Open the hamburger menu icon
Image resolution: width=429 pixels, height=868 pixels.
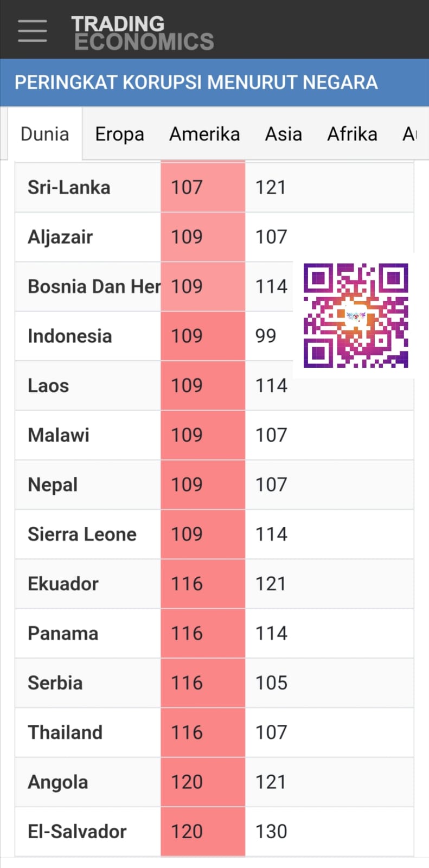pyautogui.click(x=32, y=30)
